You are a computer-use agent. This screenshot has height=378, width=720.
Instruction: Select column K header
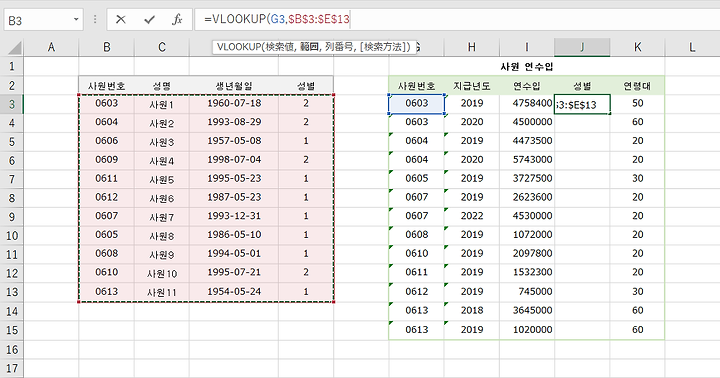point(637,47)
